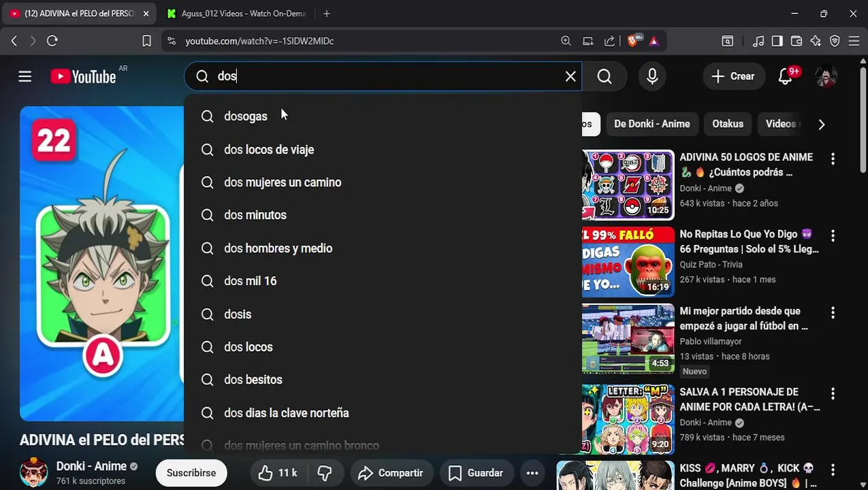The height and width of the screenshot is (490, 868).
Task: Choose suggestion "dosogas"
Action: [x=383, y=116]
